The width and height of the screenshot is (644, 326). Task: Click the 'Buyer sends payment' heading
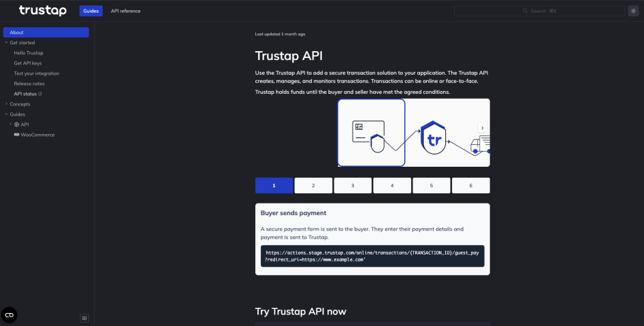[293, 213]
